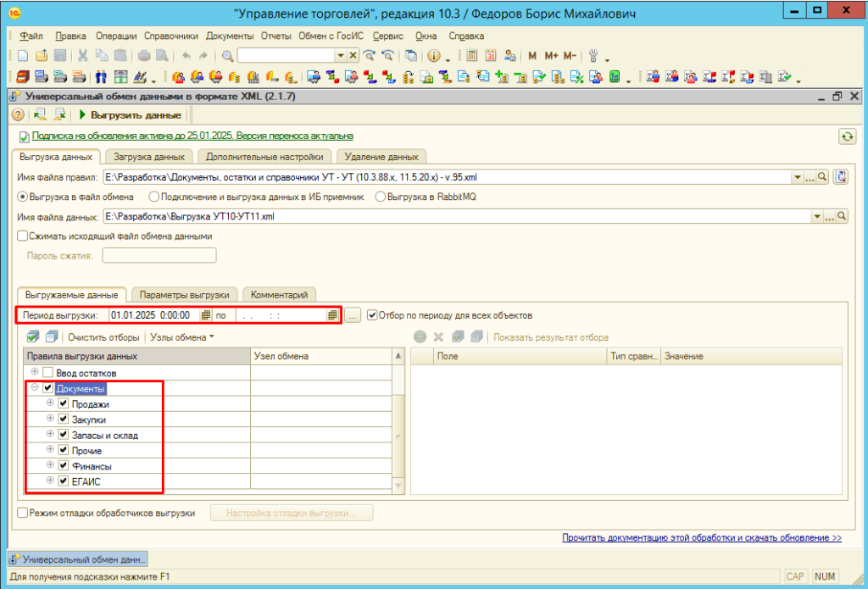Expand the Закупки tree node

pyautogui.click(x=50, y=418)
